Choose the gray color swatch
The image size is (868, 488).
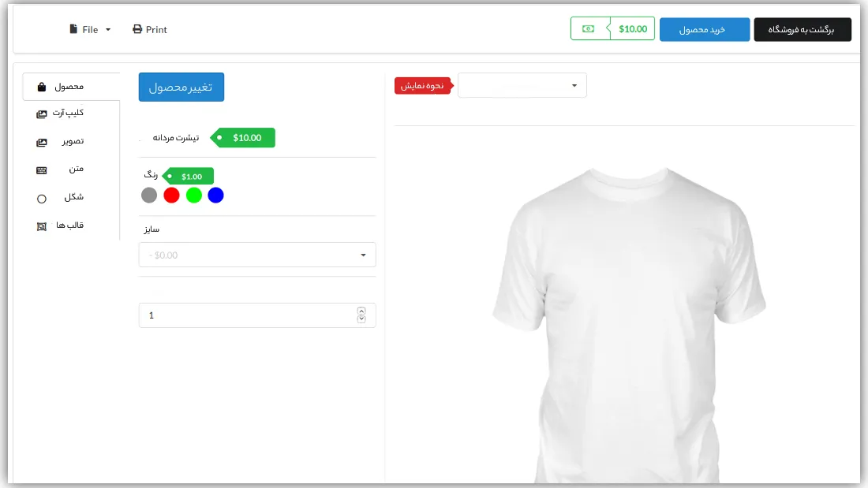click(x=149, y=195)
